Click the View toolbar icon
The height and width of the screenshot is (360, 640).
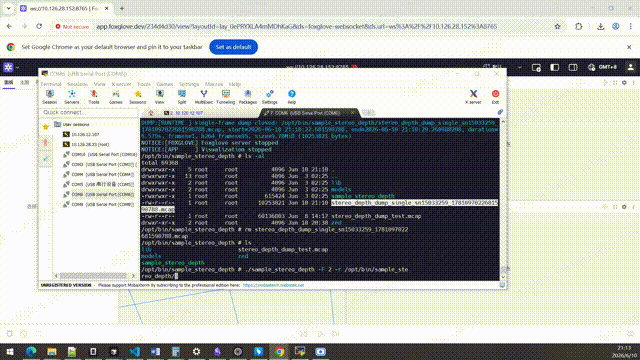(160, 97)
